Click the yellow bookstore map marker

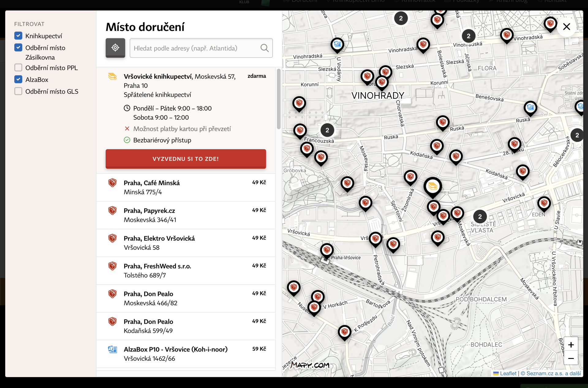click(432, 187)
